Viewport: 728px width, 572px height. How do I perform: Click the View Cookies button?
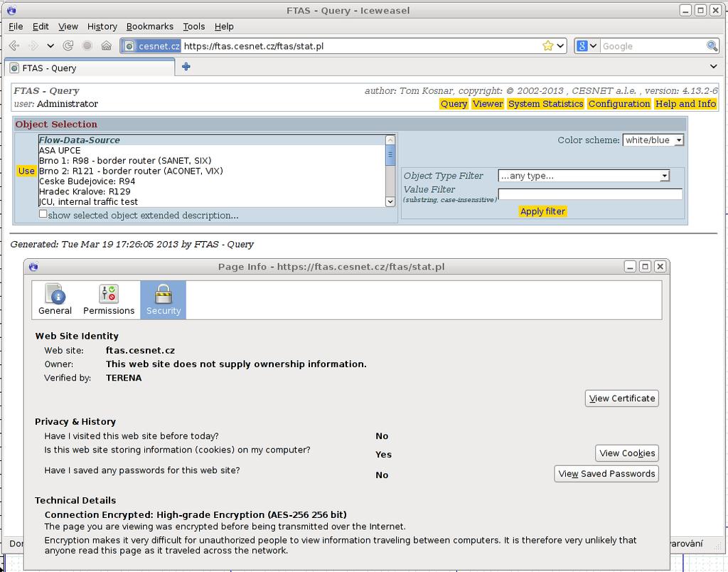[x=627, y=453]
